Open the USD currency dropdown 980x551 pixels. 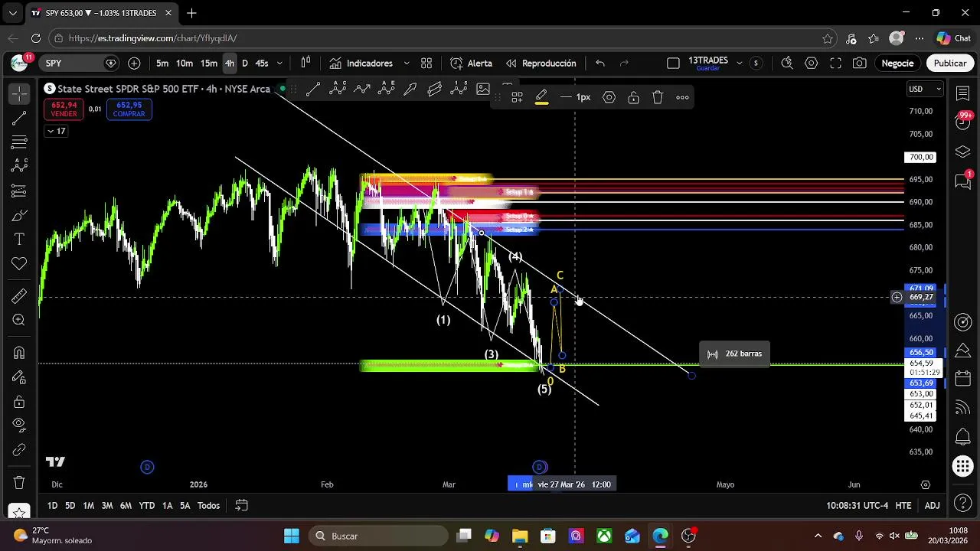click(x=924, y=89)
